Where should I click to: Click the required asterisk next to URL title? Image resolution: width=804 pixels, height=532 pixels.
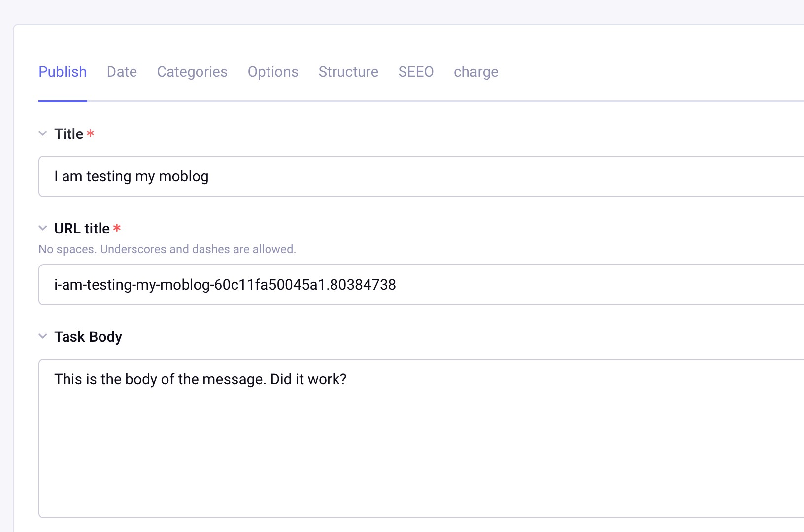coord(117,228)
